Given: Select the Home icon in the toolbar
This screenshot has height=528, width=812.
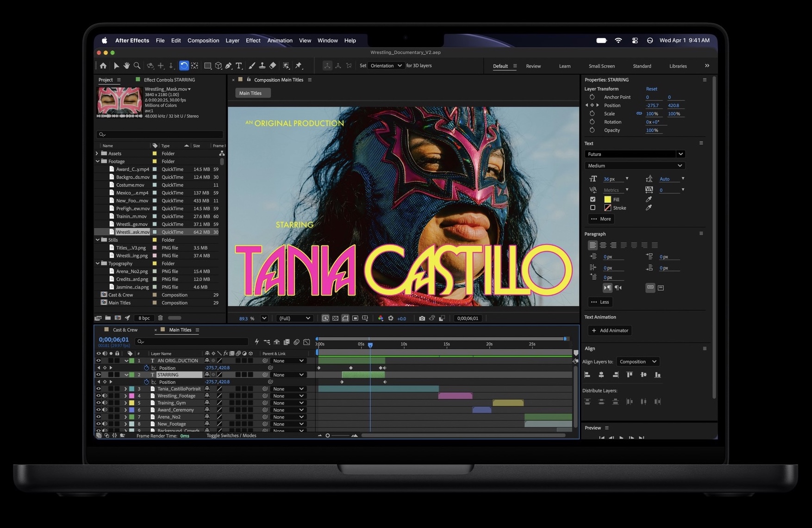Looking at the screenshot, I should click(x=103, y=66).
